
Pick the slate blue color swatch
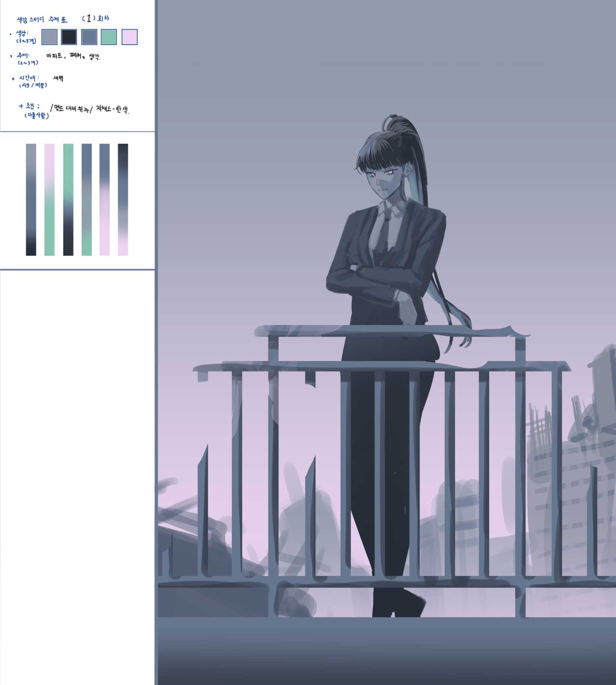[x=89, y=37]
